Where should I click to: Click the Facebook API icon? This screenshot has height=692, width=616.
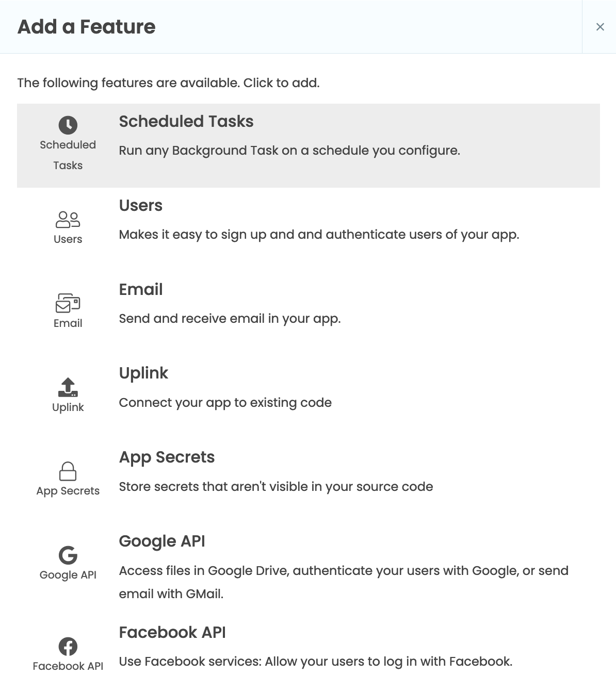coord(68,646)
